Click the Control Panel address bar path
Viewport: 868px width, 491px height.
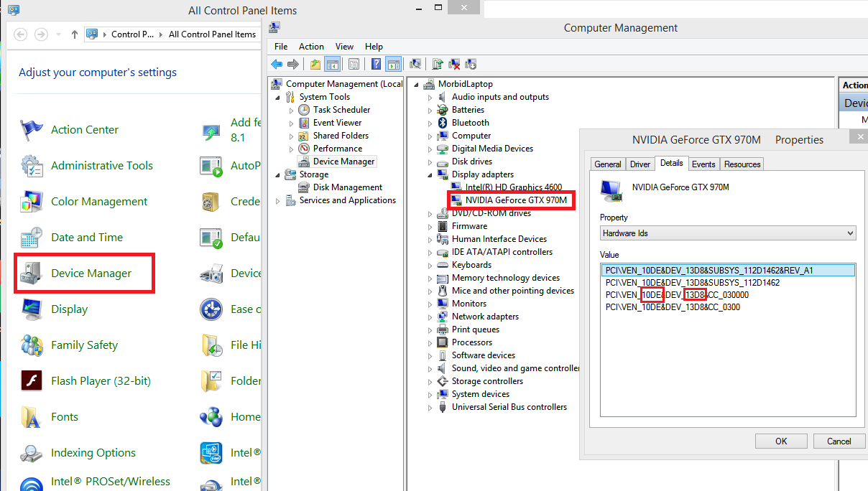[172, 34]
